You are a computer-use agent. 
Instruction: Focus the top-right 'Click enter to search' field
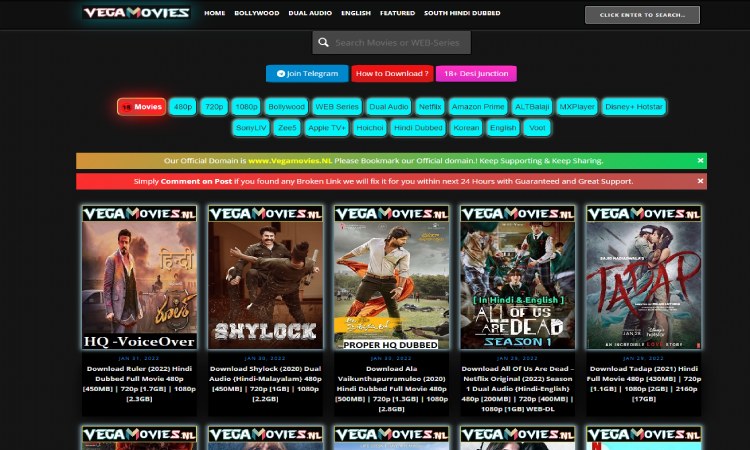pyautogui.click(x=642, y=15)
